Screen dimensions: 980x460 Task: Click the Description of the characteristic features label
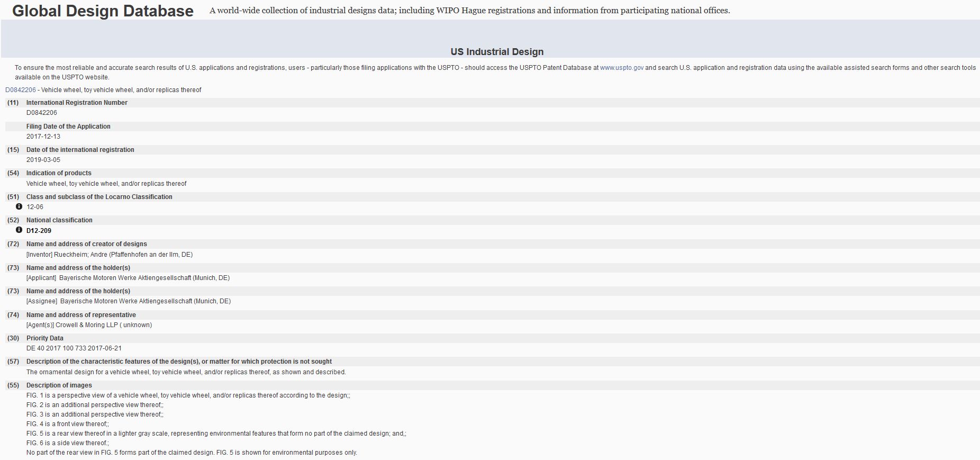(179, 362)
